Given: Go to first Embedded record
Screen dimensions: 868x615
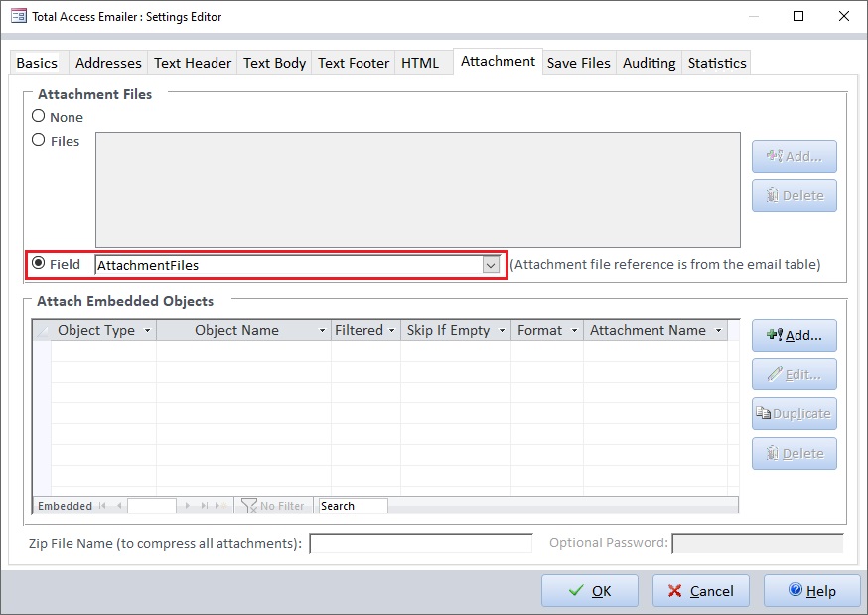Looking at the screenshot, I should click(102, 506).
